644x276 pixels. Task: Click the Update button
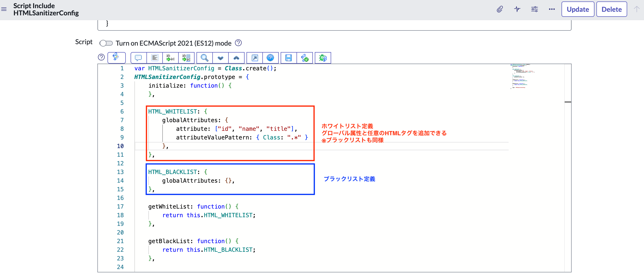(x=578, y=9)
